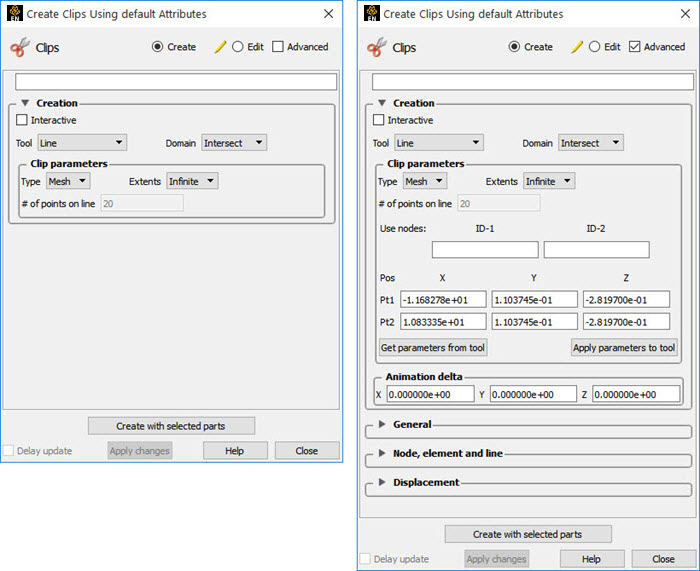Open the Domain Intersect dropdown in right dialog

click(591, 143)
